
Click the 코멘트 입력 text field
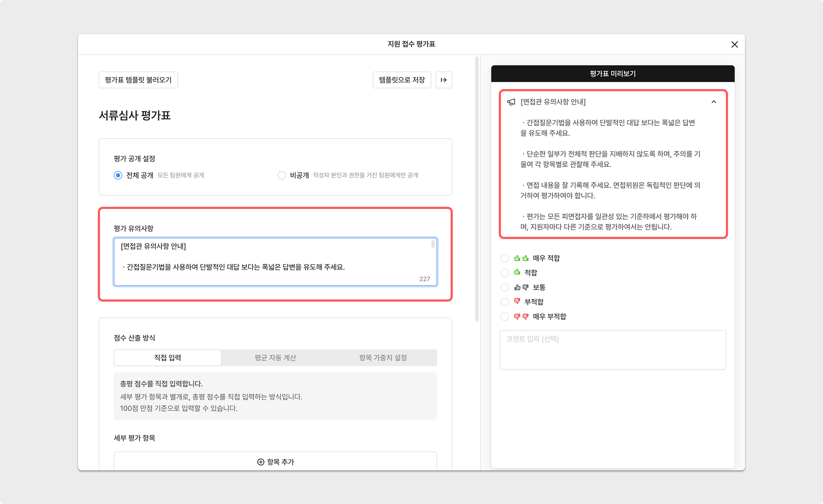(613, 350)
